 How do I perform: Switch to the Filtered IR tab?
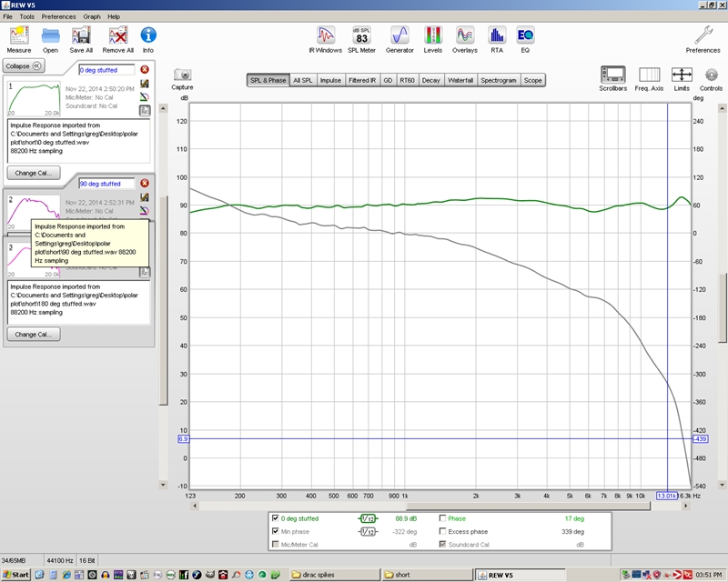pos(362,80)
